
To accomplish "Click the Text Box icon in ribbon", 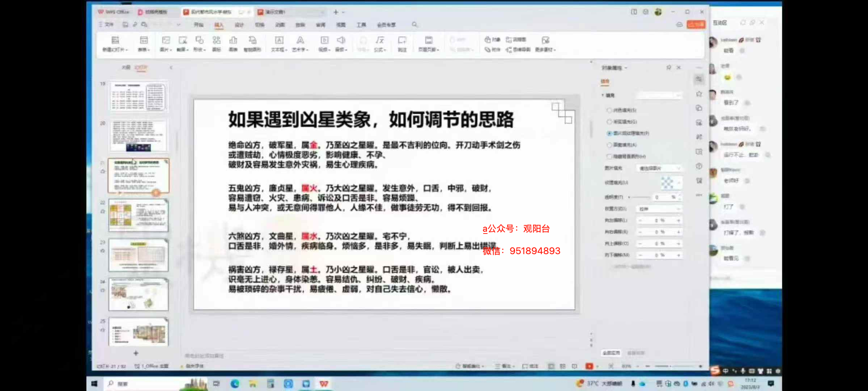I will [x=279, y=41].
